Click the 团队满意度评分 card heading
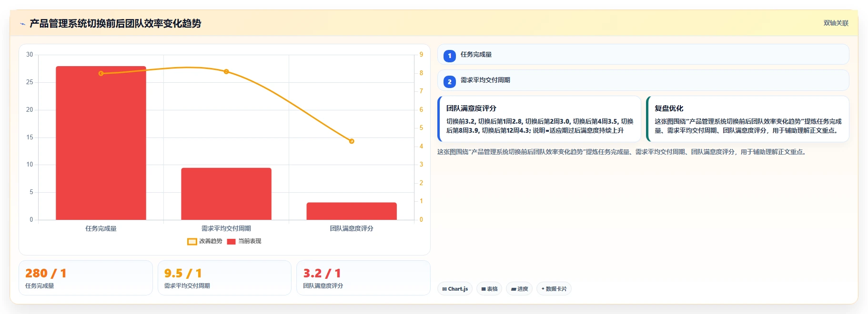 pos(471,108)
